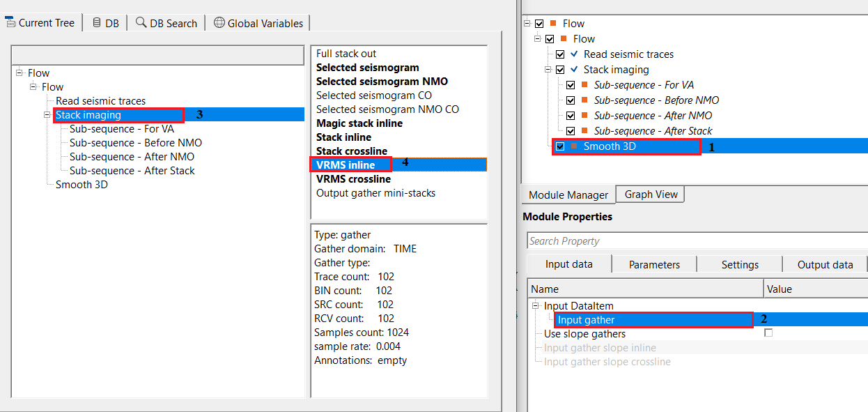Viewport: 868px width, 412px height.
Task: Switch to the Graph View tab
Action: pyautogui.click(x=651, y=194)
